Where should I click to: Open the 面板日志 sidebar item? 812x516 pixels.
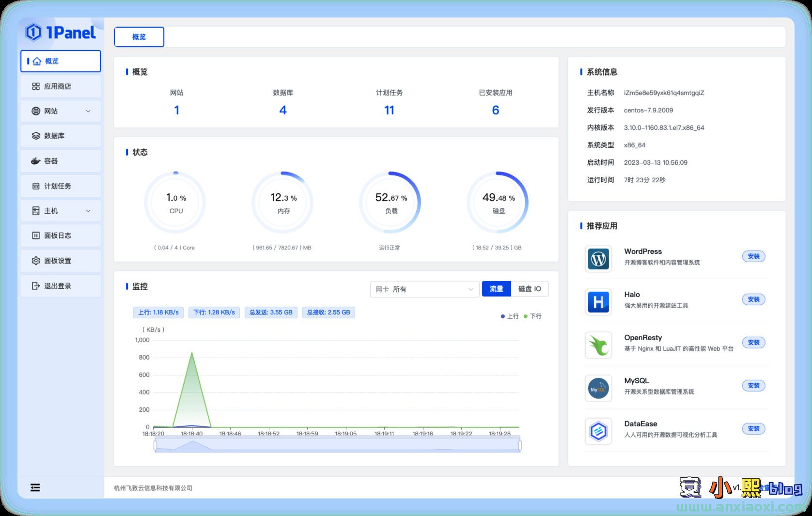click(61, 235)
